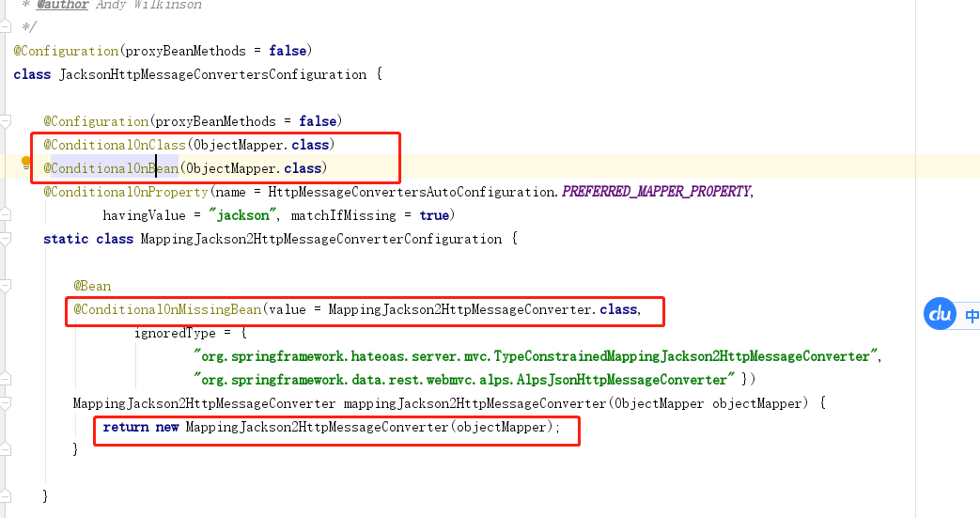Viewport: 980px width, 518px height.
Task: Click ObjectMapper.class in @ConditionalOnBean line
Action: [x=254, y=168]
